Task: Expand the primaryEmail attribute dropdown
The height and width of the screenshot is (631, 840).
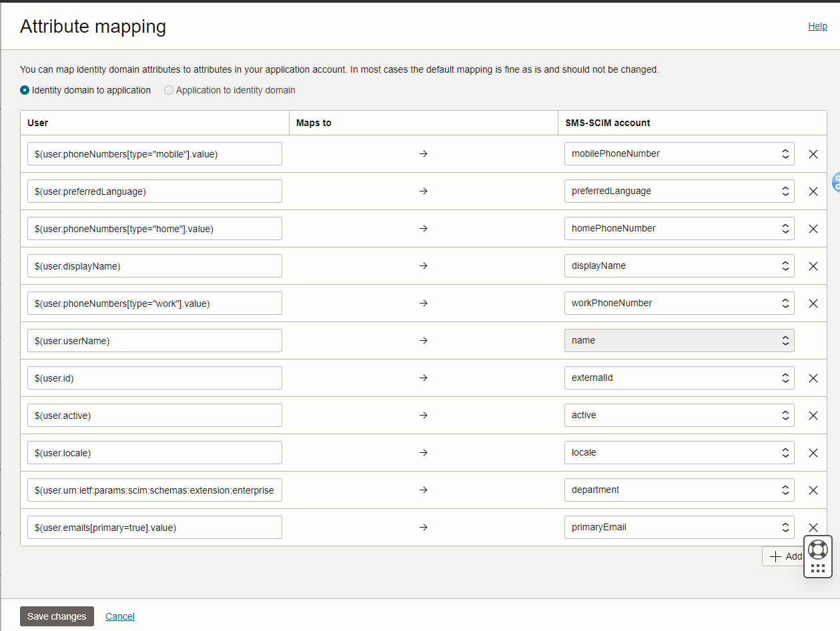Action: [679, 527]
